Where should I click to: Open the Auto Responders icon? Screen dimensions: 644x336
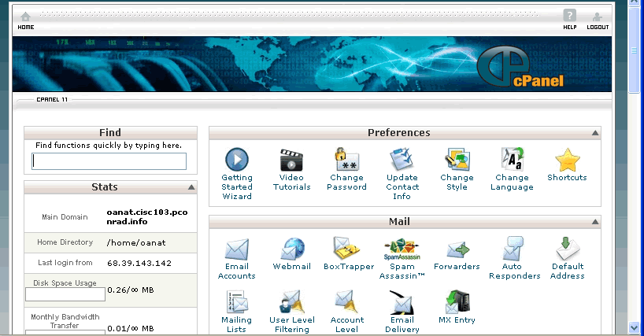pos(513,248)
